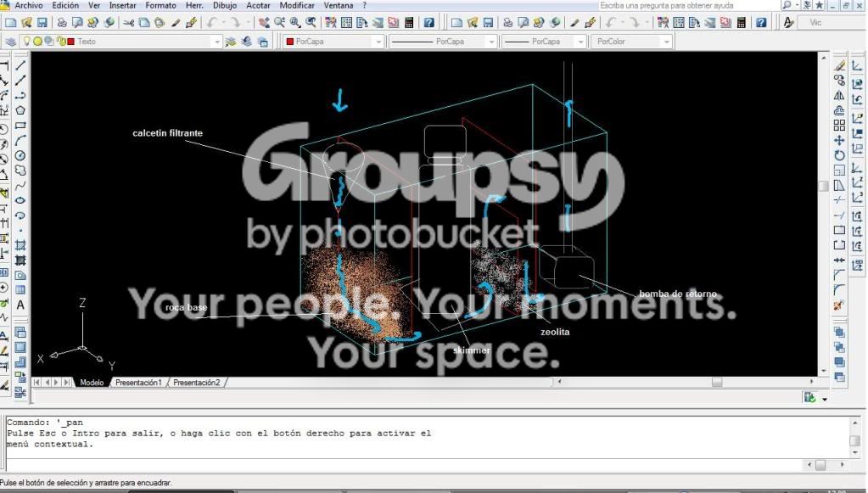Click the Text Style 'A' icon
This screenshot has width=868, height=493.
[788, 23]
